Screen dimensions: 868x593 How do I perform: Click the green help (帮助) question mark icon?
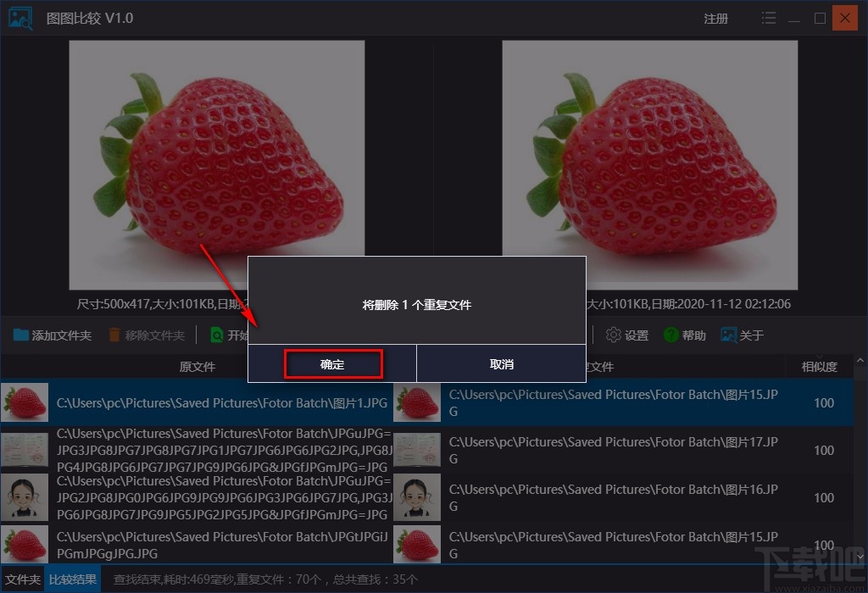tap(669, 335)
